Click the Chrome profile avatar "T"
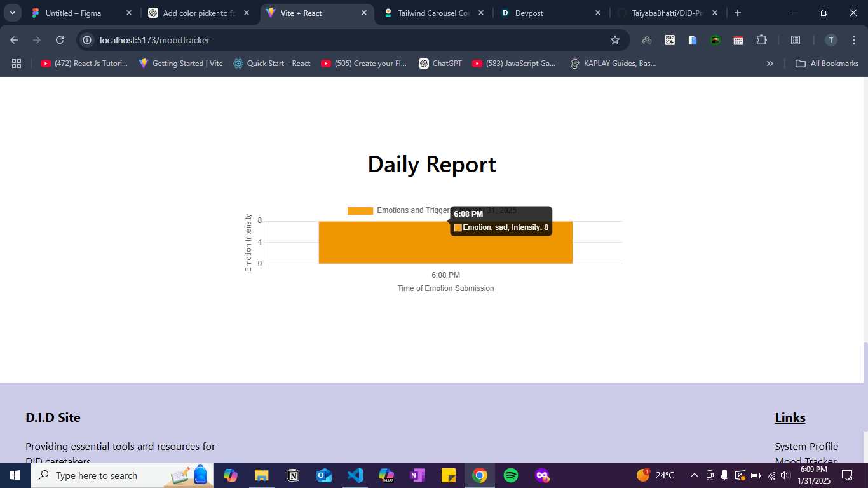 tap(831, 39)
